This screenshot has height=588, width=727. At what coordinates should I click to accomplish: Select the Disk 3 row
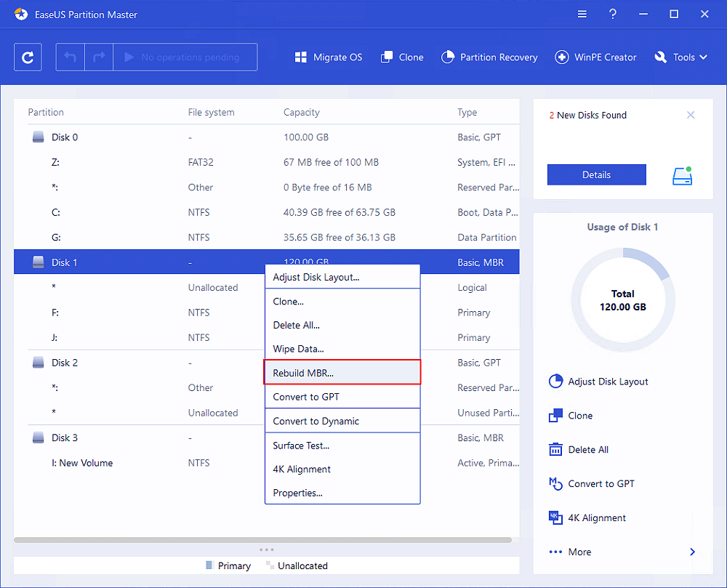tap(267, 438)
